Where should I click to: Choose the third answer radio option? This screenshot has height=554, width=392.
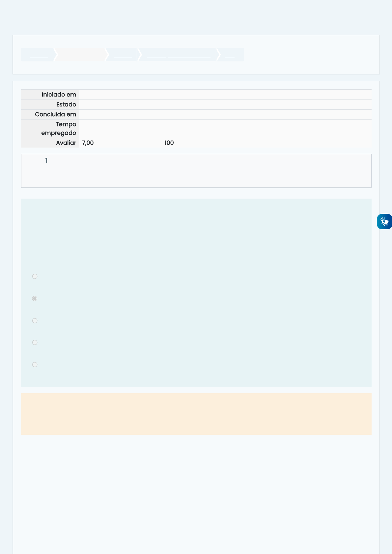point(35,320)
